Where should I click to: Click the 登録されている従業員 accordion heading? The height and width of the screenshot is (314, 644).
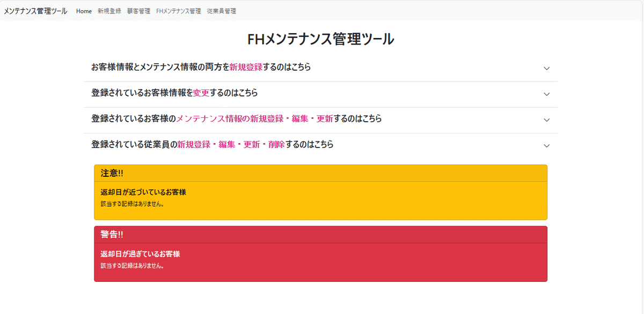[x=213, y=145]
